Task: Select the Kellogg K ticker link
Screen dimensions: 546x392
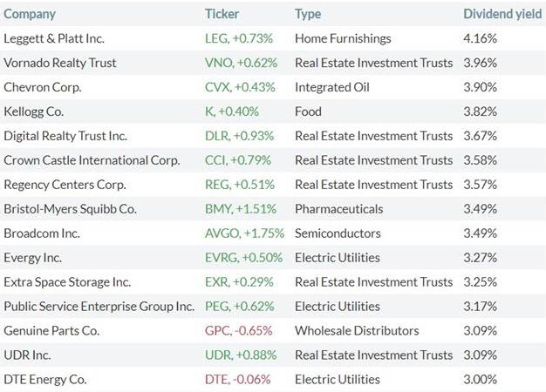Action: click(232, 112)
